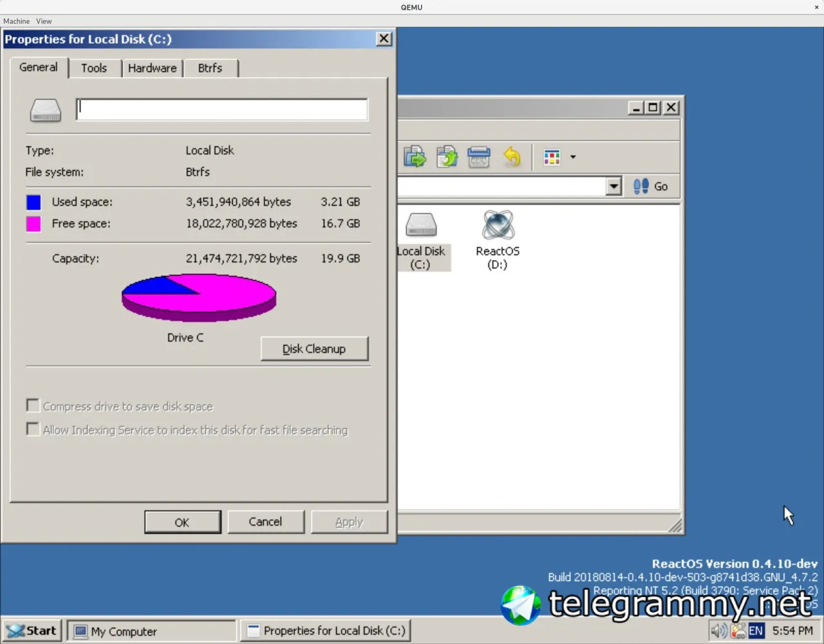Open the QEMU Machine menu

(x=16, y=21)
